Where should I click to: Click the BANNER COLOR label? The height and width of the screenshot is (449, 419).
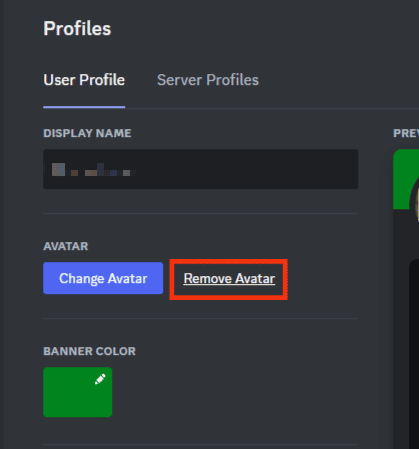click(x=89, y=351)
